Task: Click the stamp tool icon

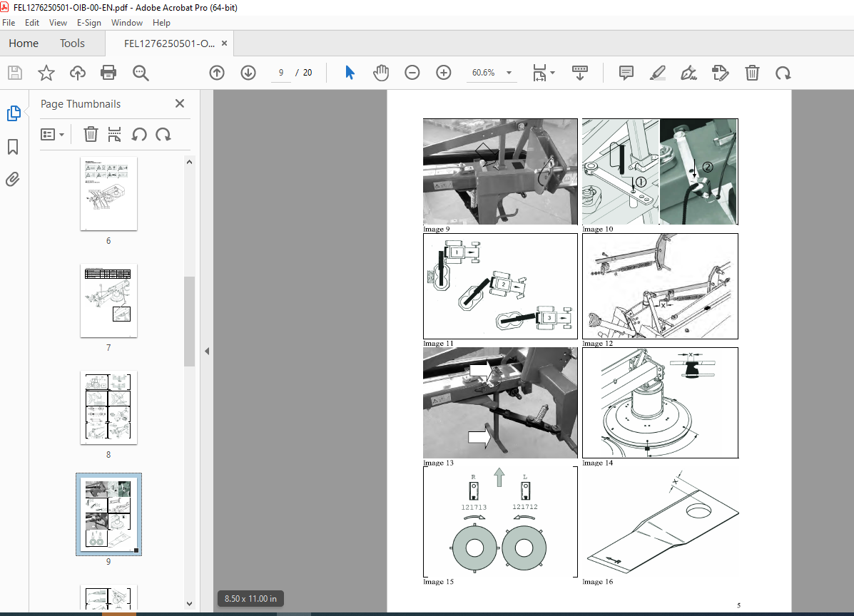Action: click(720, 73)
